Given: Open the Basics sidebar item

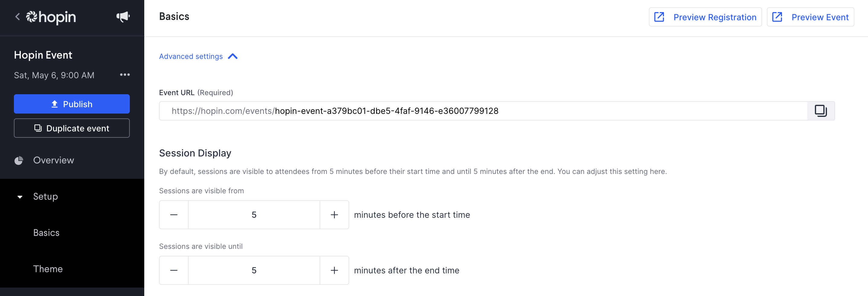Looking at the screenshot, I should tap(46, 233).
